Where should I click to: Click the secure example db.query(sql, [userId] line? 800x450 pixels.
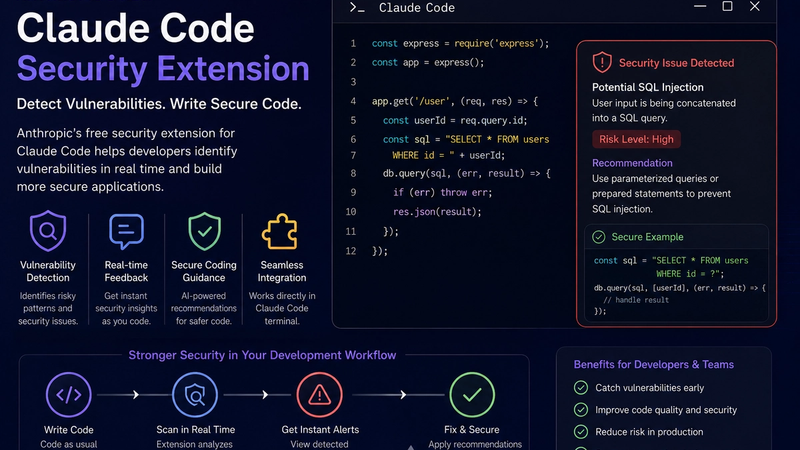pos(680,288)
